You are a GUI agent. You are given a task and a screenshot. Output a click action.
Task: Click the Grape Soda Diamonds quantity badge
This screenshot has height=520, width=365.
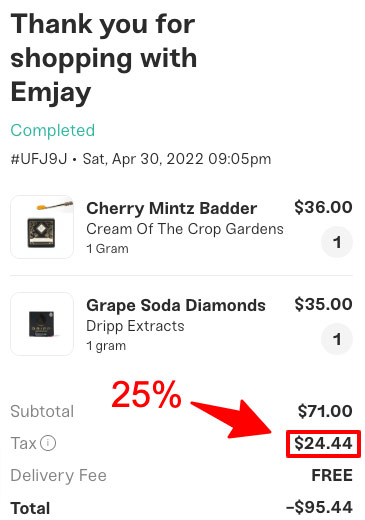click(x=337, y=339)
